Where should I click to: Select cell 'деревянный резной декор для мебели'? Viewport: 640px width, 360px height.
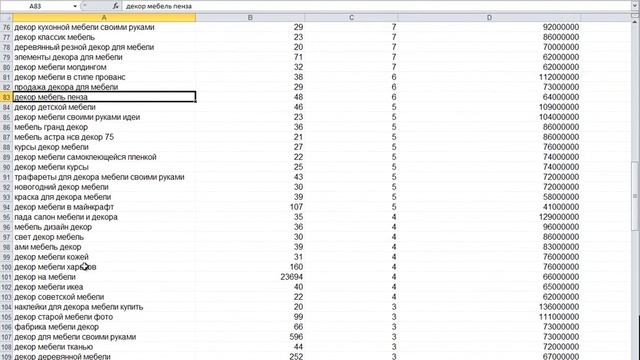(104, 47)
